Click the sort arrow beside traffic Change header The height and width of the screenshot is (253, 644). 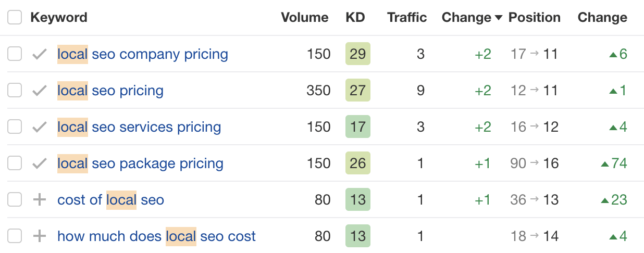click(499, 18)
